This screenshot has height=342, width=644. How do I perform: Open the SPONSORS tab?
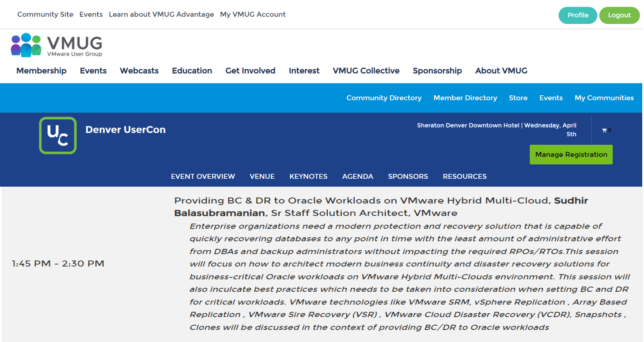(408, 177)
